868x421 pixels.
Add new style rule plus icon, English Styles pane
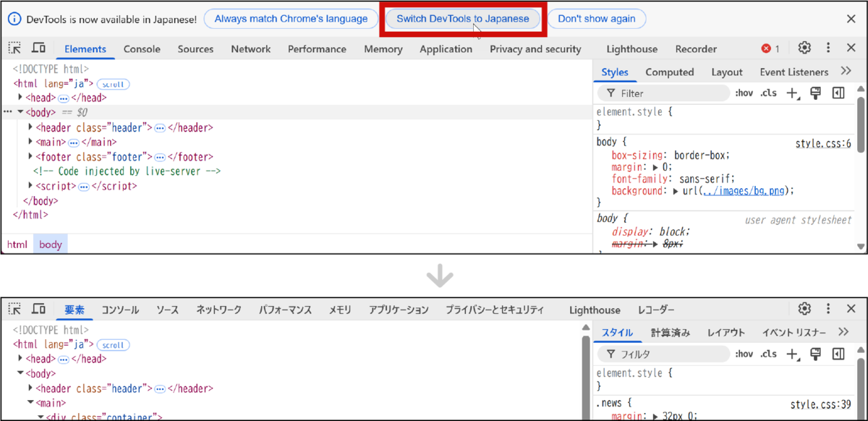tap(793, 93)
